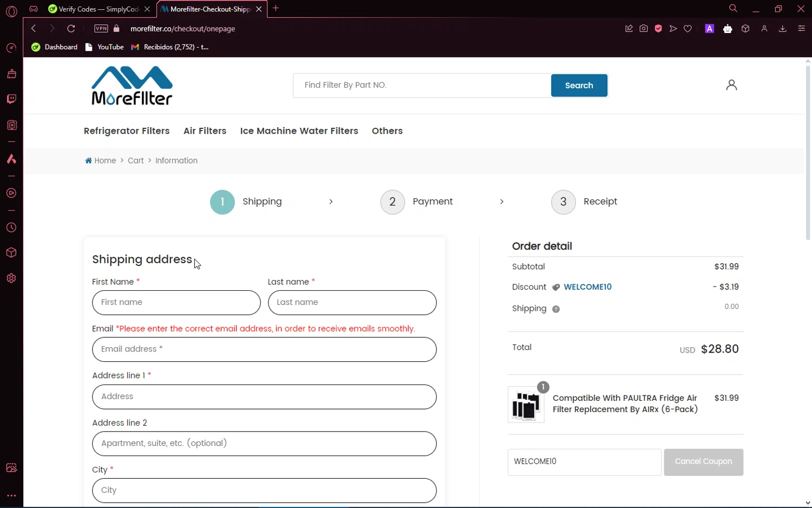Click the Address line 1 field
The image size is (812, 508).
[264, 397]
